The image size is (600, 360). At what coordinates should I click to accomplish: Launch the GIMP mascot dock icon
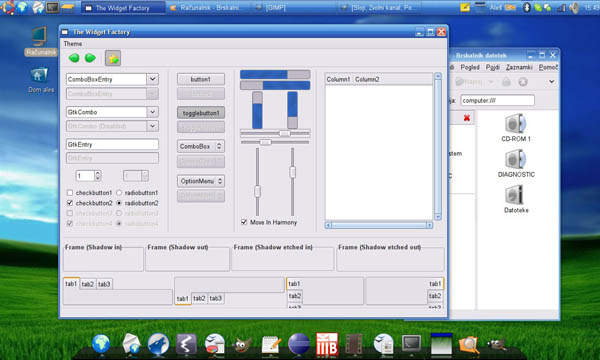(x=243, y=345)
